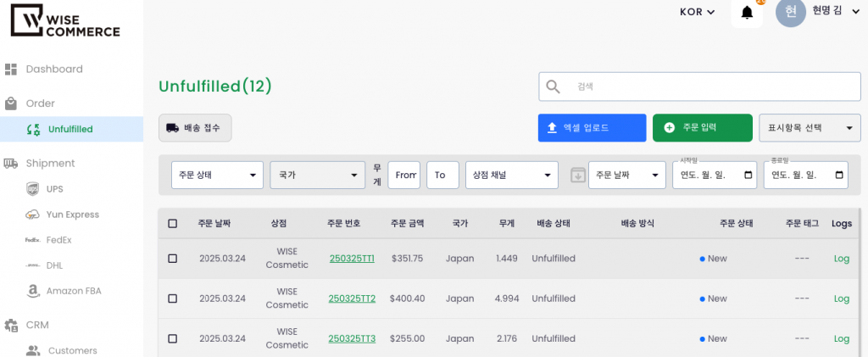Click the archive download icon beside date filter

click(578, 176)
